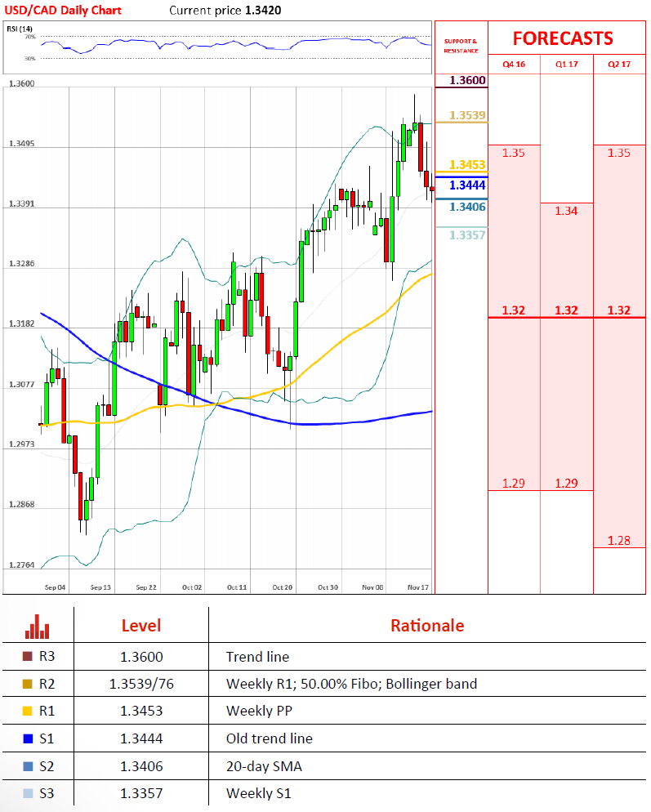The image size is (651, 812).
Task: Click the 1.2973 price axis label
Action: 22,444
